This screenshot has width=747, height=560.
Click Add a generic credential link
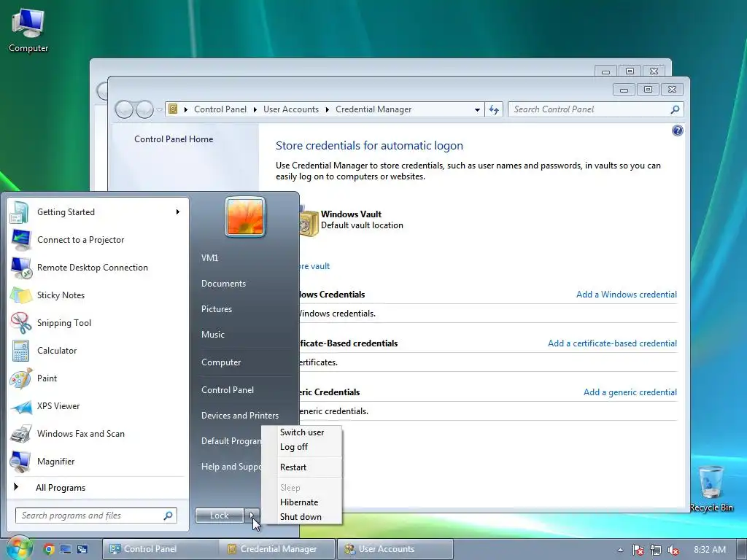[x=630, y=392]
